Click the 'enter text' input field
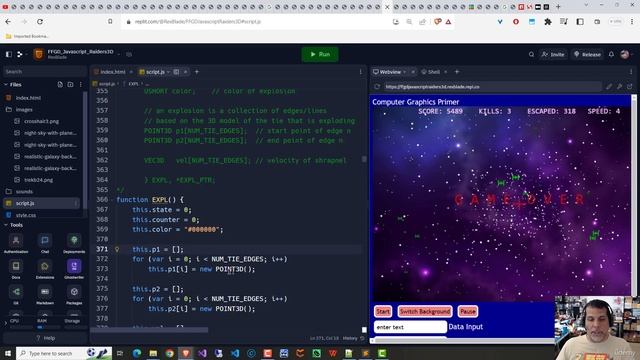 click(410, 327)
